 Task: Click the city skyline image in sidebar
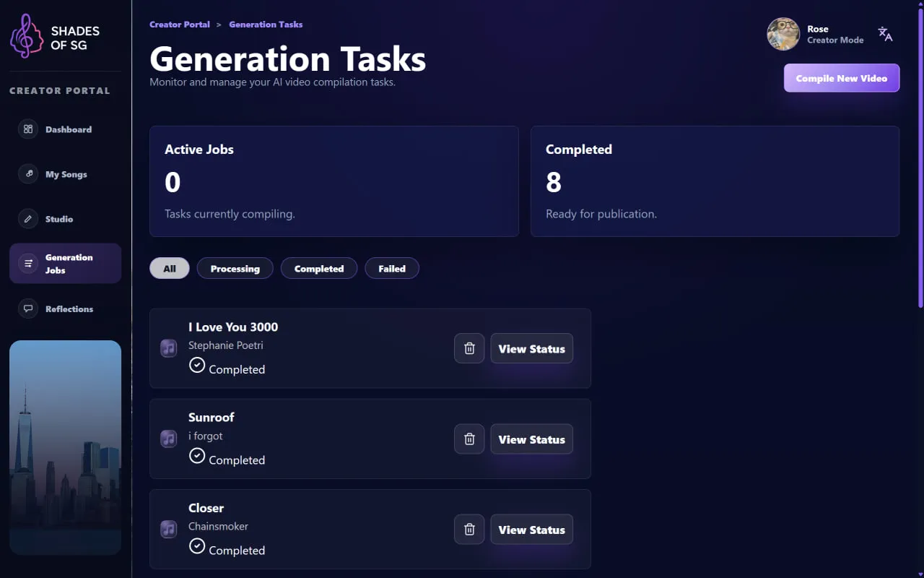tap(65, 447)
